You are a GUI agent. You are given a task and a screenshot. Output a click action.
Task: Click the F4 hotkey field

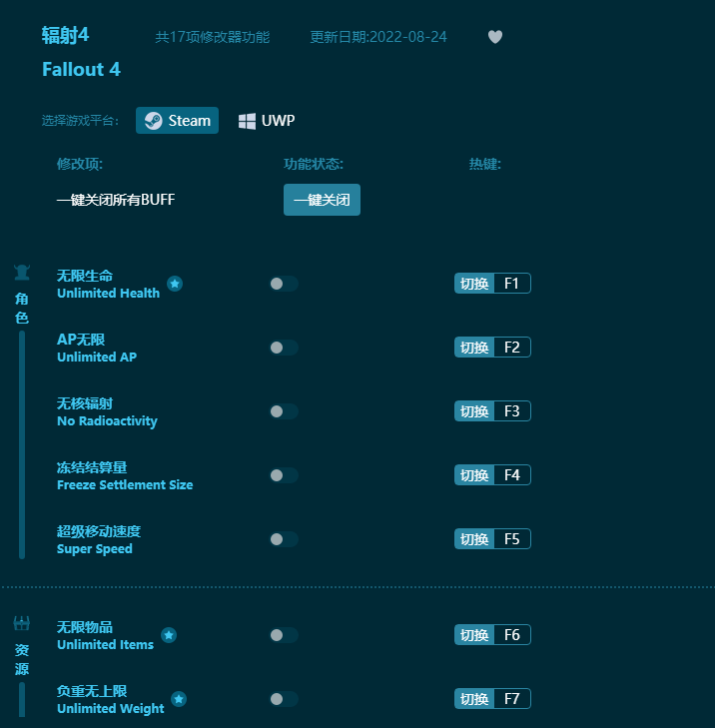(x=512, y=475)
